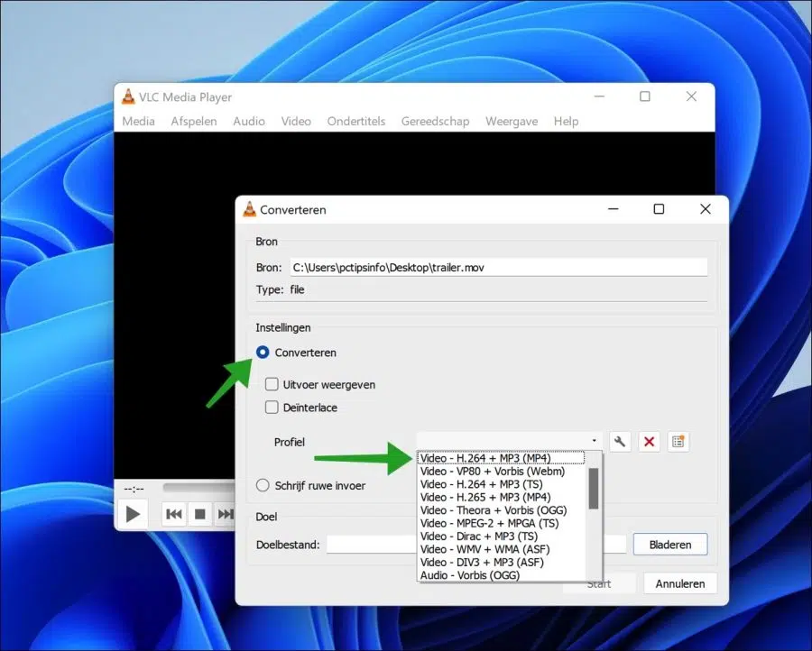The image size is (812, 651).
Task: Delete selected profile with red X
Action: coord(649,442)
